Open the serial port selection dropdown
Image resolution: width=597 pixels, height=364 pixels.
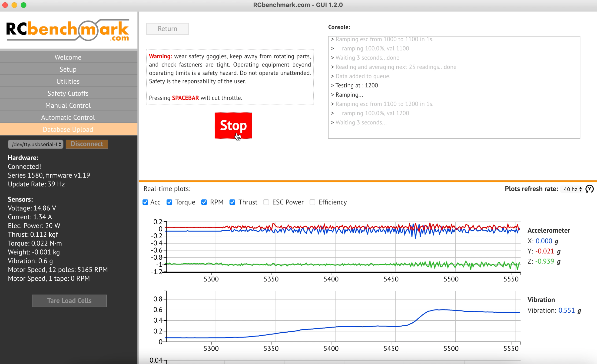[x=35, y=144]
